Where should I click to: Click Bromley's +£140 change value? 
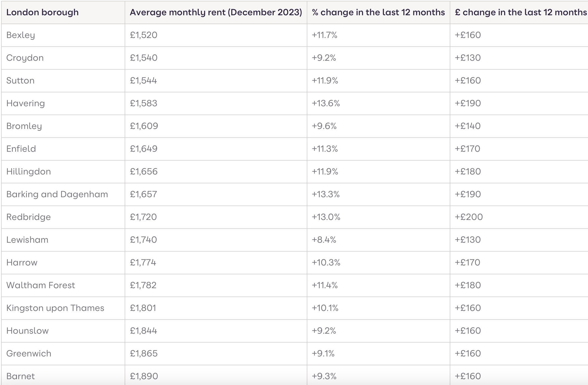pyautogui.click(x=468, y=126)
